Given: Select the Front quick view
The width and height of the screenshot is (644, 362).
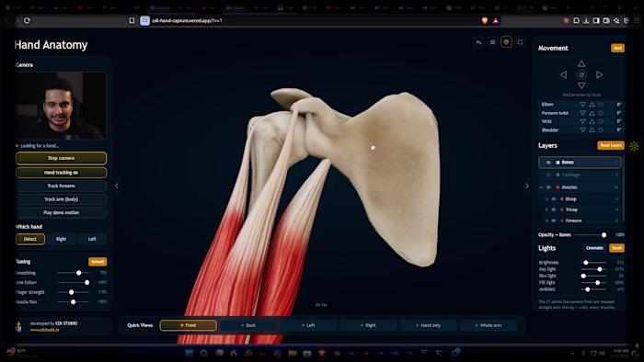Looking at the screenshot, I should (x=189, y=325).
